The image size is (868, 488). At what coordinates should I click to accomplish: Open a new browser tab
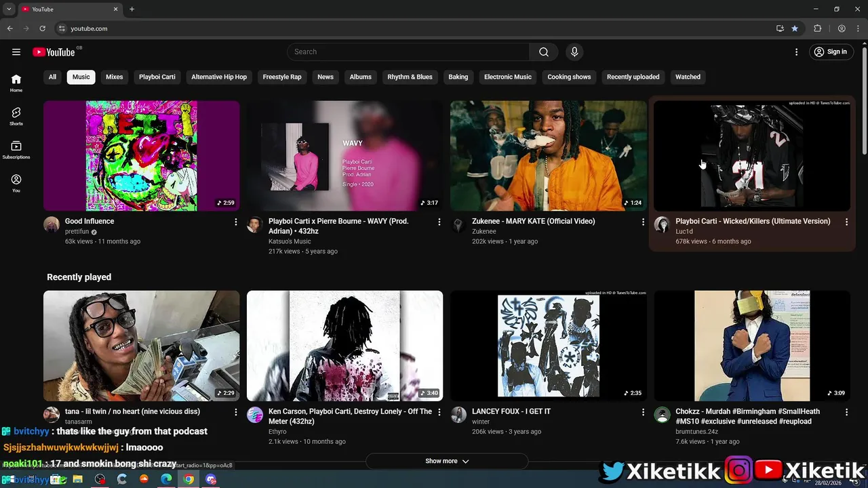(x=132, y=9)
